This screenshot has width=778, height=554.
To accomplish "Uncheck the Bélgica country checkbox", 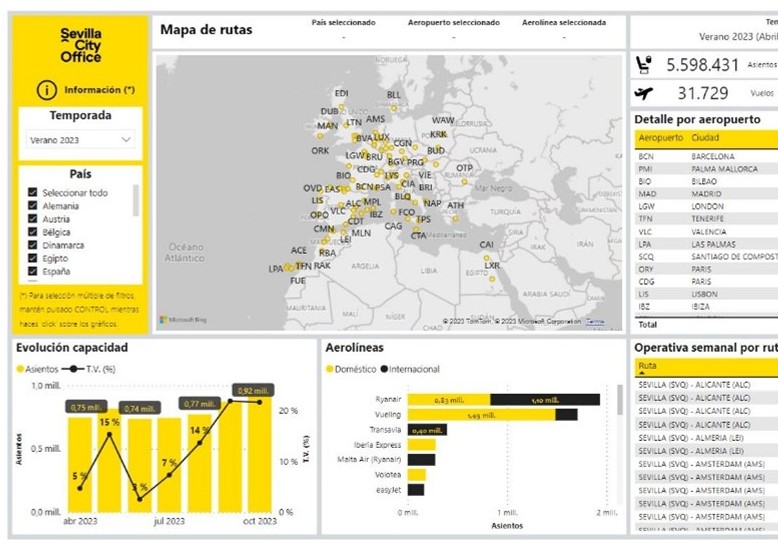I will click(x=33, y=232).
